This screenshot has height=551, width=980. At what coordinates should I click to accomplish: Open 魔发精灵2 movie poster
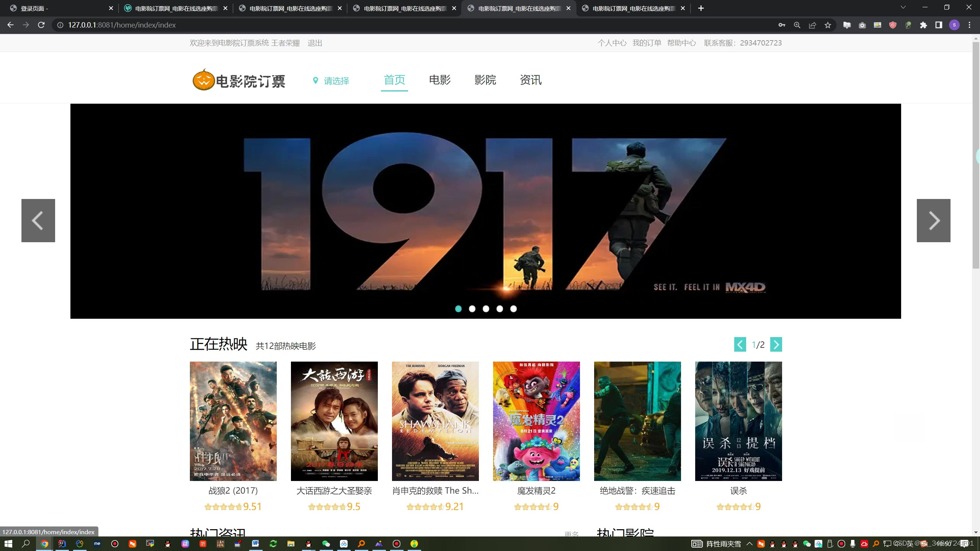[536, 421]
